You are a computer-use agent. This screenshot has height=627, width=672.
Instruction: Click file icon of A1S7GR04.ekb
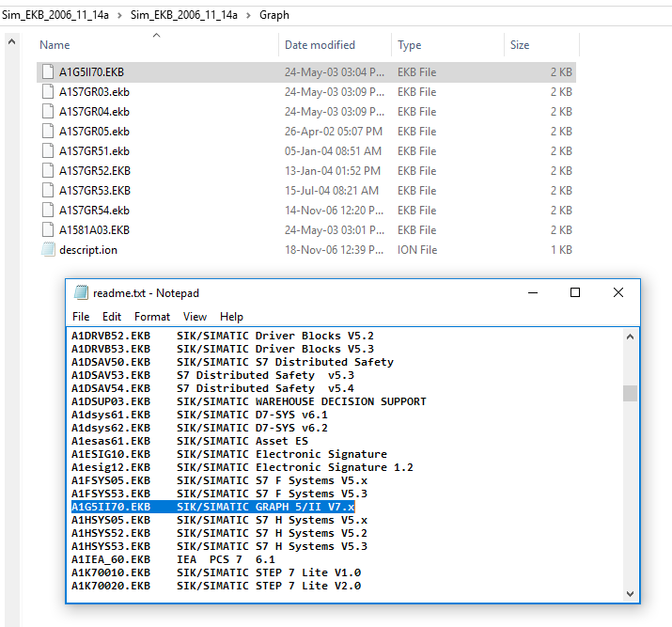coord(48,112)
